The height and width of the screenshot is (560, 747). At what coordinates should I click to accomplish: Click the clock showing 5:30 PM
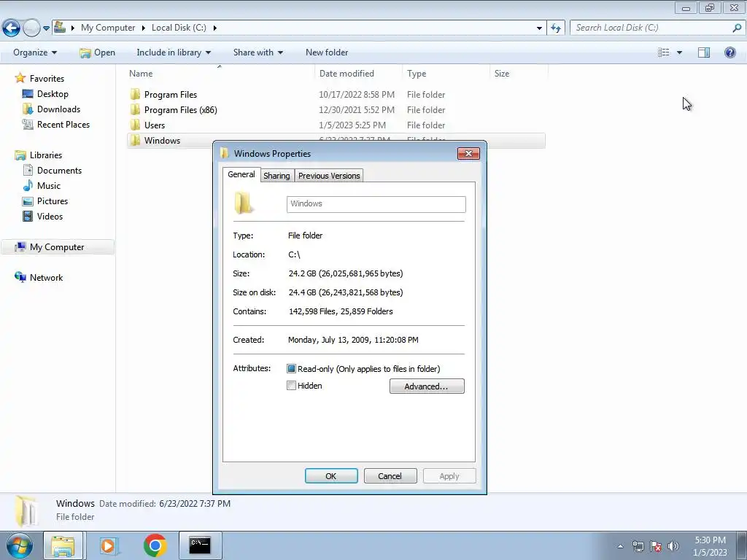(710, 540)
